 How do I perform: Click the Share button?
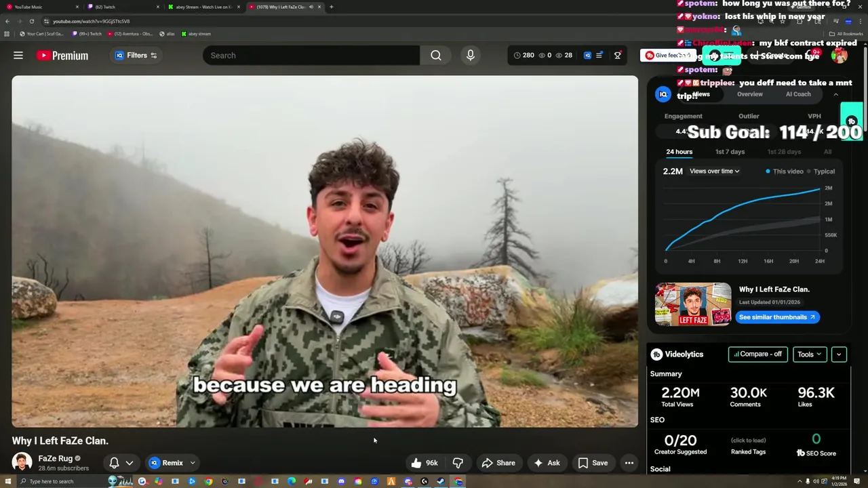498,463
